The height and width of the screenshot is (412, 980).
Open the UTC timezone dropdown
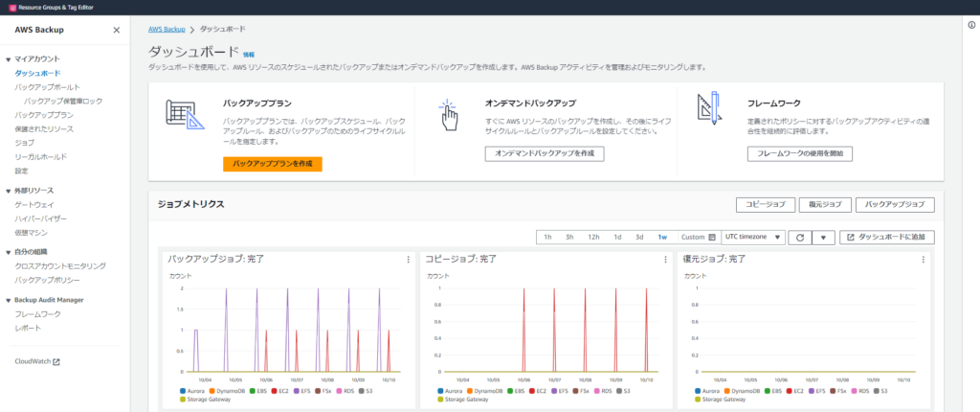coord(753,238)
